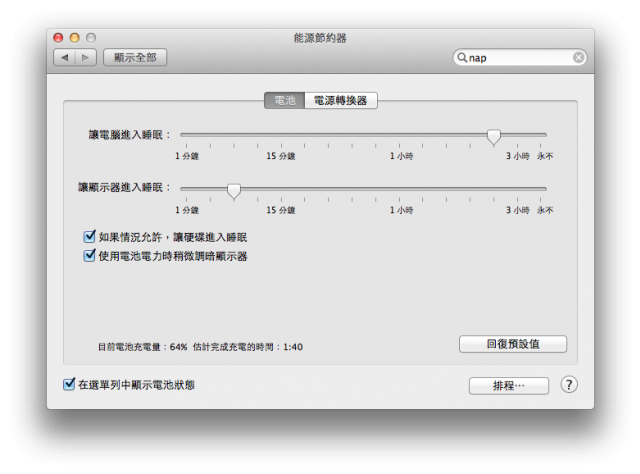Open the 排程… schedule dialog
This screenshot has height=474, width=640.
click(x=509, y=385)
